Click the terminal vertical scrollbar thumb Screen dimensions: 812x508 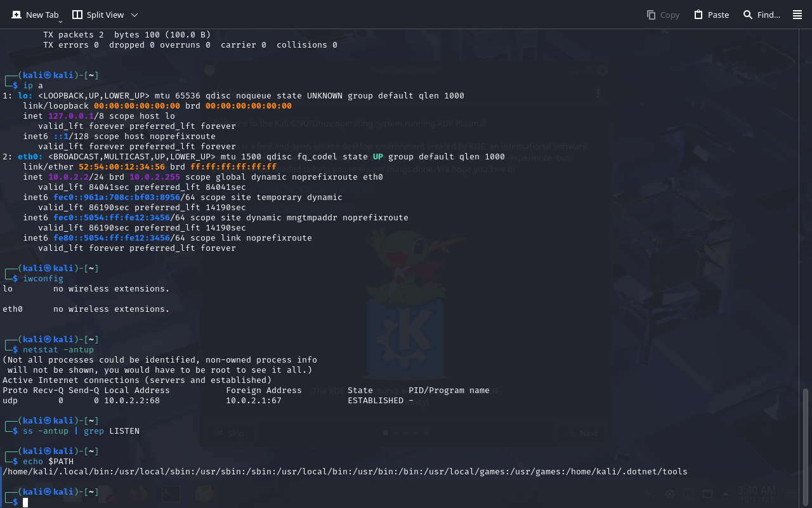point(806,444)
